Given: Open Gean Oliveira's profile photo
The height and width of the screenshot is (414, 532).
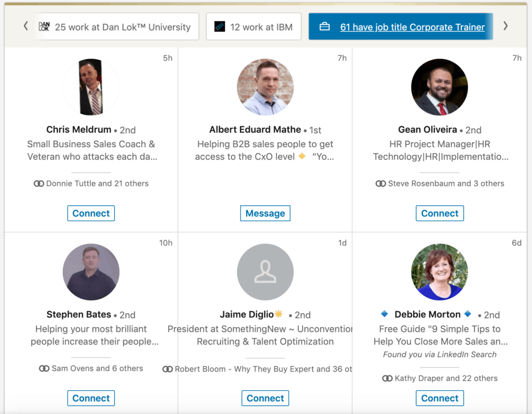Looking at the screenshot, I should (440, 87).
